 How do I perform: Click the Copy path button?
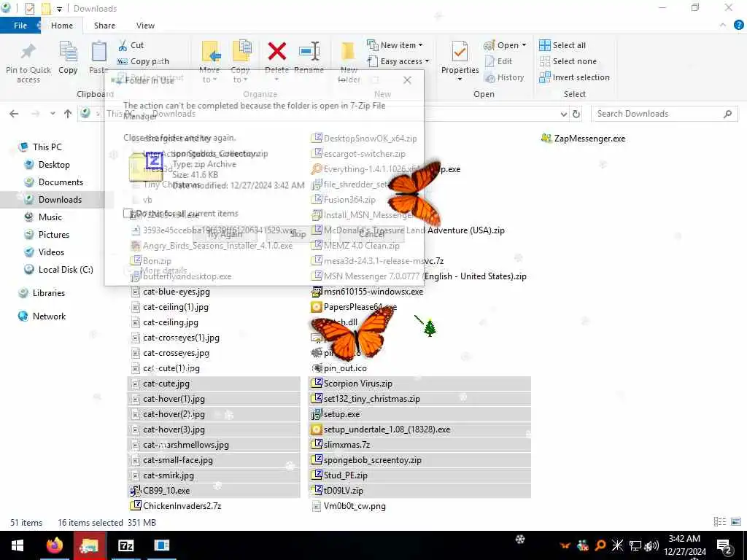pyautogui.click(x=143, y=61)
